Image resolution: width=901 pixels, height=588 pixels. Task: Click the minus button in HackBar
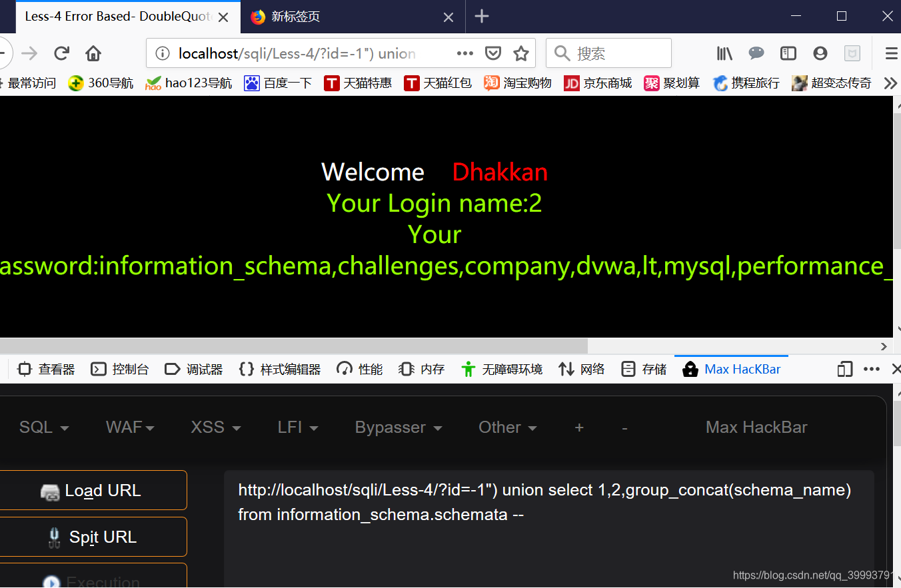pyautogui.click(x=624, y=428)
